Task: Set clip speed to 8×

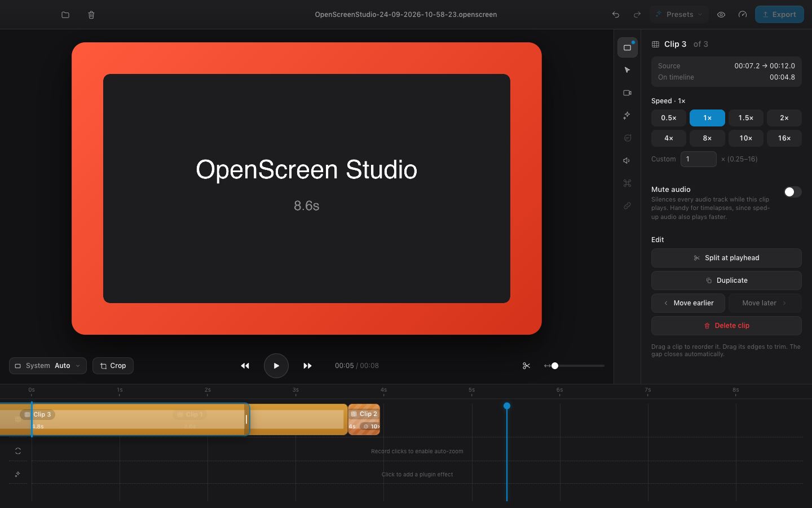Action: coord(707,138)
